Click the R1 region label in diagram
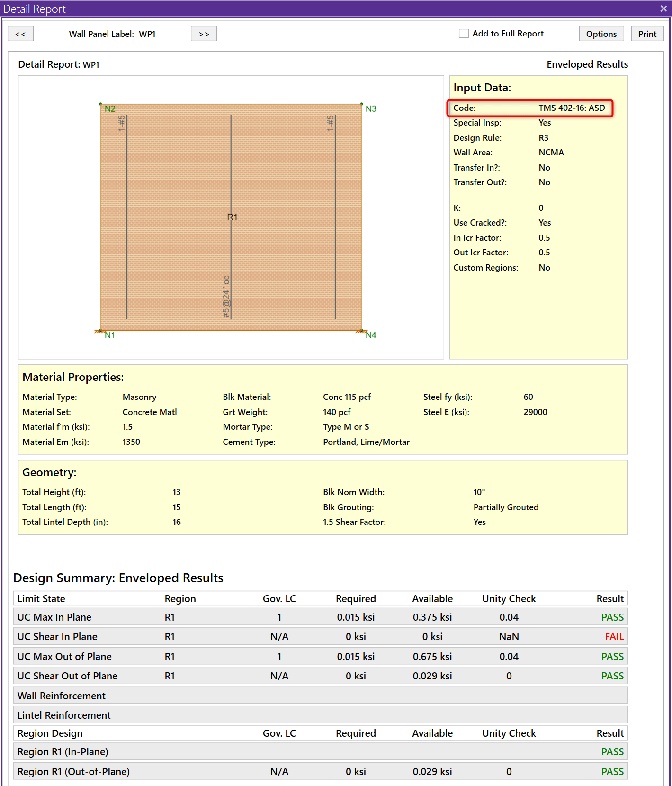The height and width of the screenshot is (786, 672). (232, 217)
